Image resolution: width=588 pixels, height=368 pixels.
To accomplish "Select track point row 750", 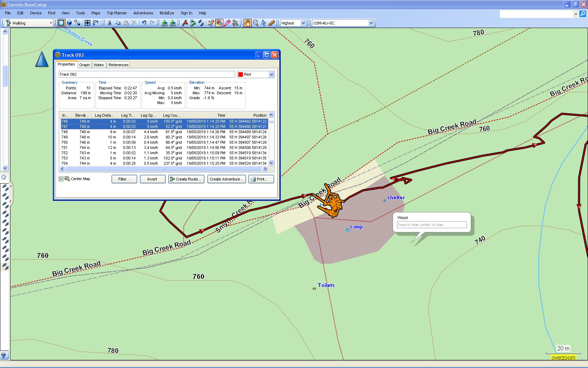I will [164, 142].
